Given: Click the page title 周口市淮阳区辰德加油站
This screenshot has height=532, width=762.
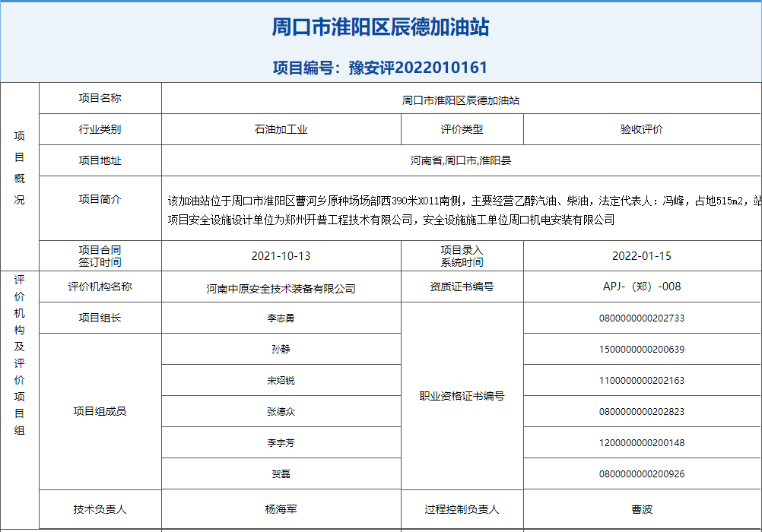Looking at the screenshot, I should [x=380, y=27].
